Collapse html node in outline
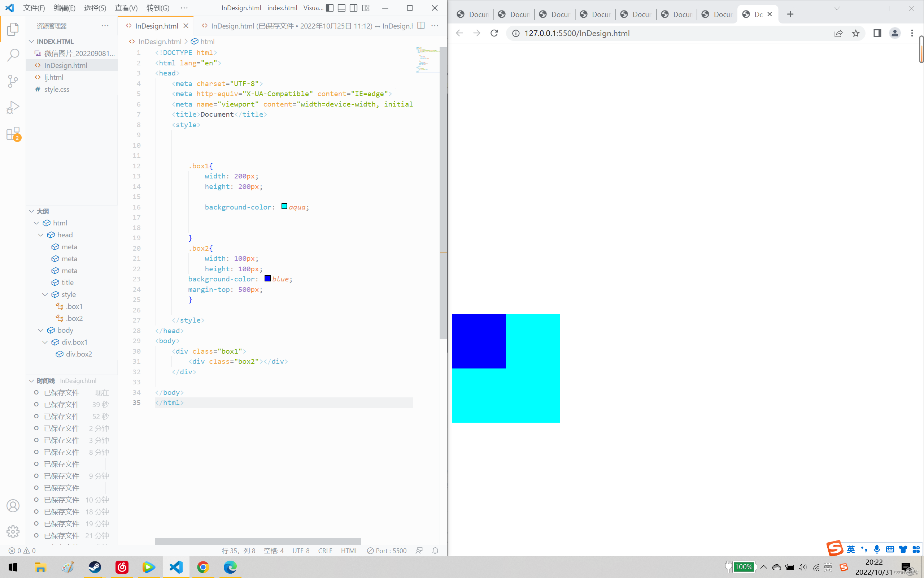Image resolution: width=924 pixels, height=578 pixels. 36,223
